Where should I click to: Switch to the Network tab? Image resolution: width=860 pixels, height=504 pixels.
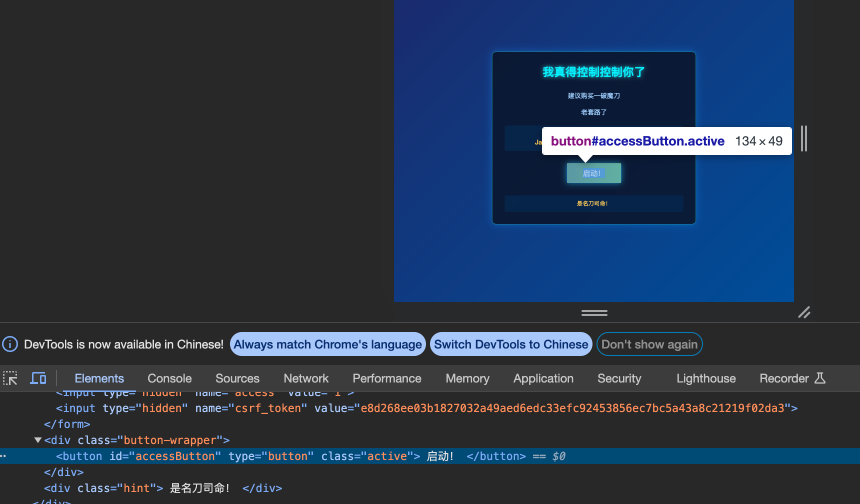pos(306,378)
